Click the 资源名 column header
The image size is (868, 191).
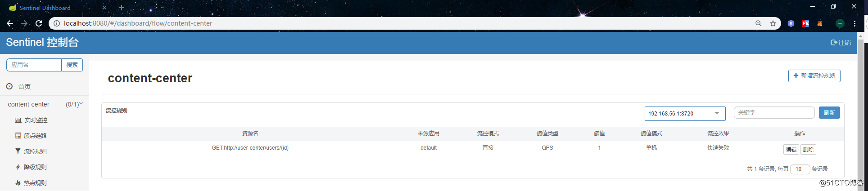(250, 133)
